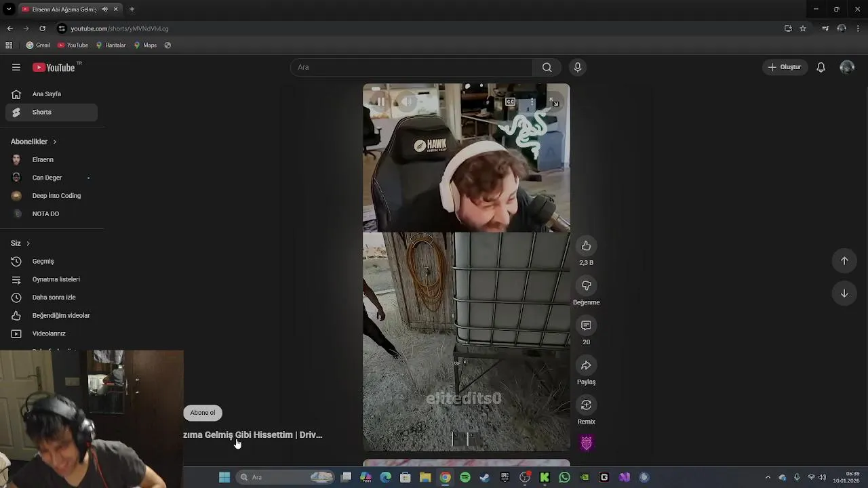
Task: Dislike the short (Beğenme)
Action: coord(586,285)
